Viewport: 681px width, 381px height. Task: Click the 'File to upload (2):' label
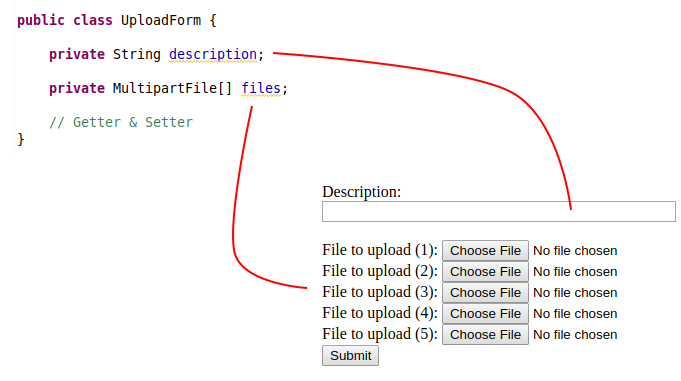pyautogui.click(x=380, y=271)
